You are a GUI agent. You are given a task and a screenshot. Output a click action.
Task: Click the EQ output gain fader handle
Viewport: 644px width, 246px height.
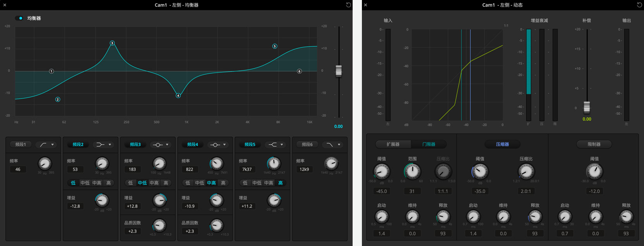click(339, 71)
